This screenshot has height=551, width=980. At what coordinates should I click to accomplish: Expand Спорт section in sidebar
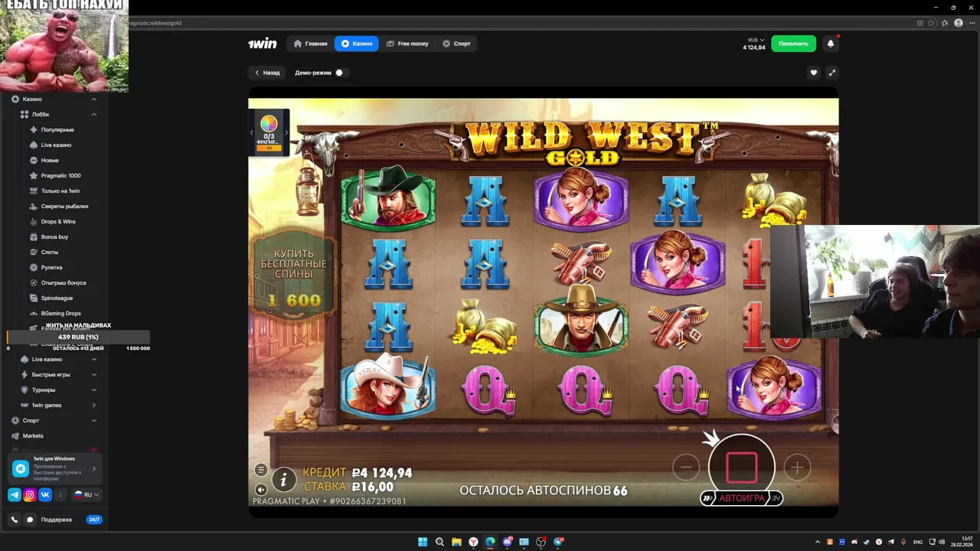point(94,420)
